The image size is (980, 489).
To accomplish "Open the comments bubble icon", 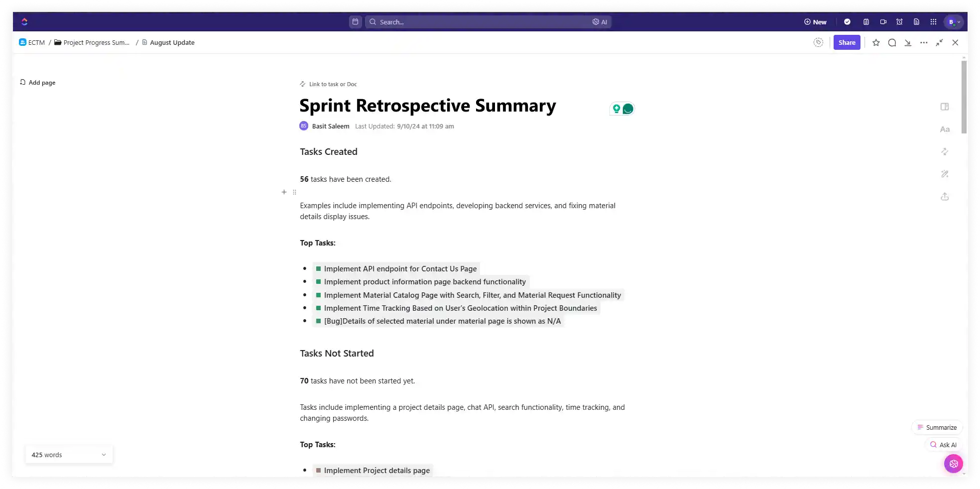I will [x=892, y=43].
